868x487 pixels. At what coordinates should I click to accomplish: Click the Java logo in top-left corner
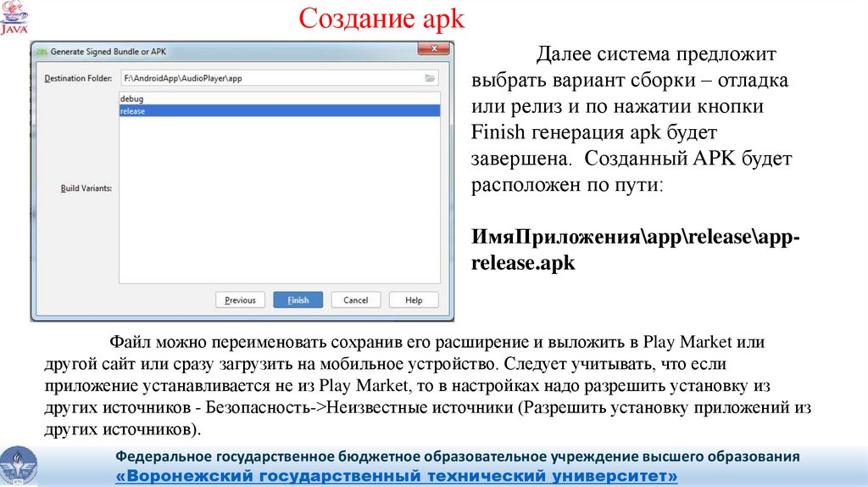coord(14,18)
